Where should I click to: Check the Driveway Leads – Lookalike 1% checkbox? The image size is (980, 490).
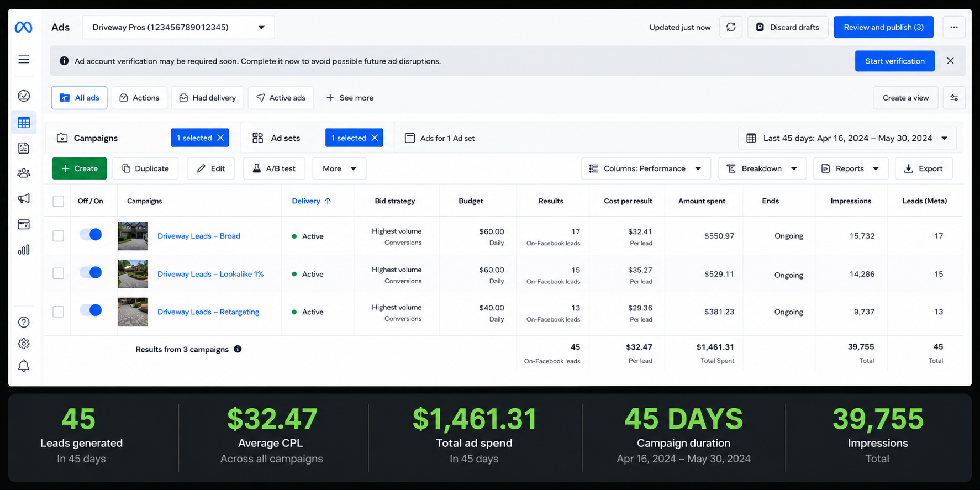click(x=58, y=273)
